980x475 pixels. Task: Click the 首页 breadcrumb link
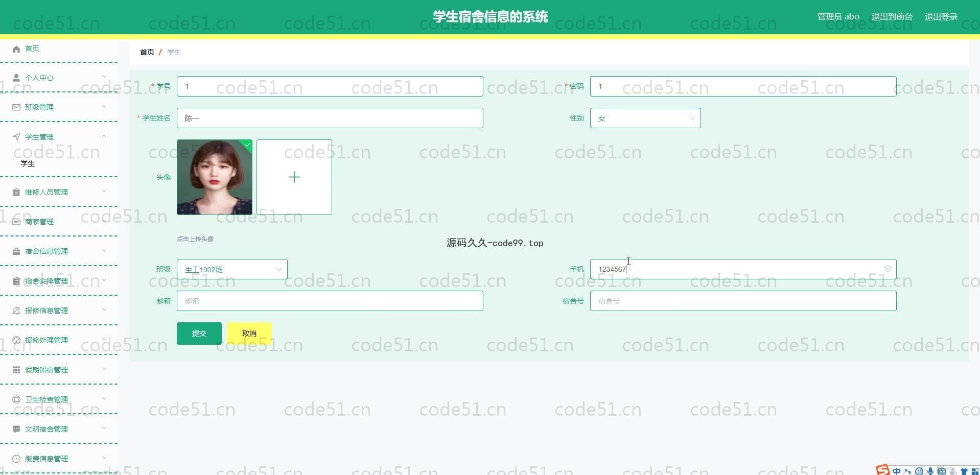(x=147, y=52)
